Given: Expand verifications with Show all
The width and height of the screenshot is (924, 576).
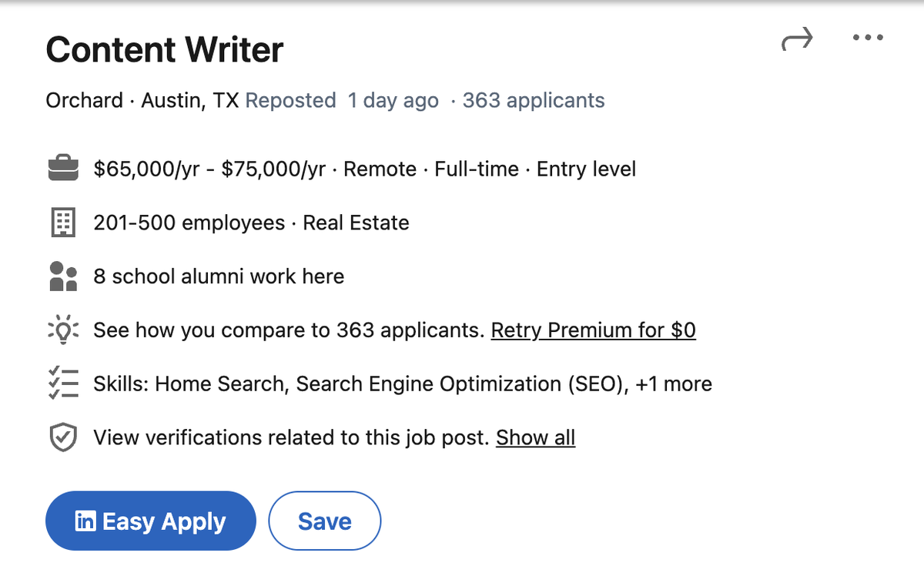Looking at the screenshot, I should click(535, 437).
